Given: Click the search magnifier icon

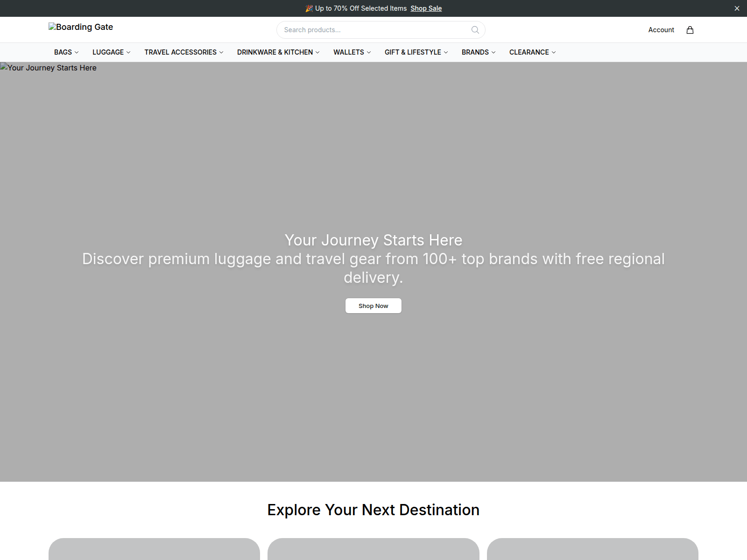Looking at the screenshot, I should coord(475,30).
